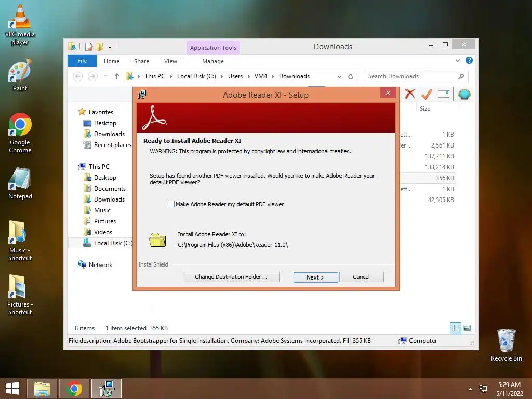Open the Notepad desktop shortcut

pos(20,183)
